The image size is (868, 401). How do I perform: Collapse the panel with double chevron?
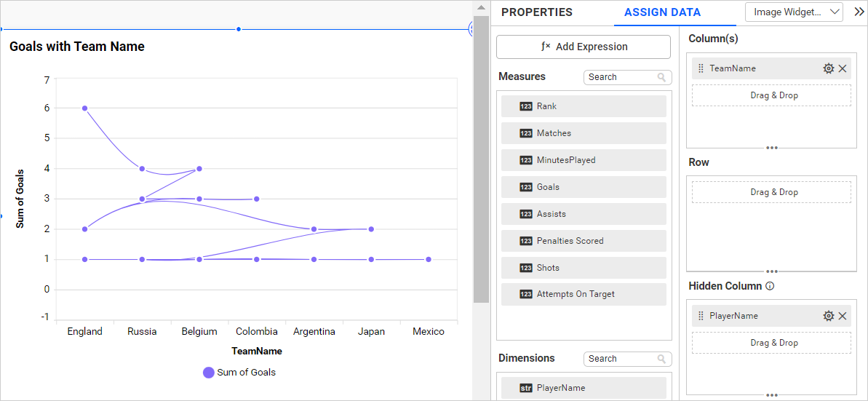point(859,12)
